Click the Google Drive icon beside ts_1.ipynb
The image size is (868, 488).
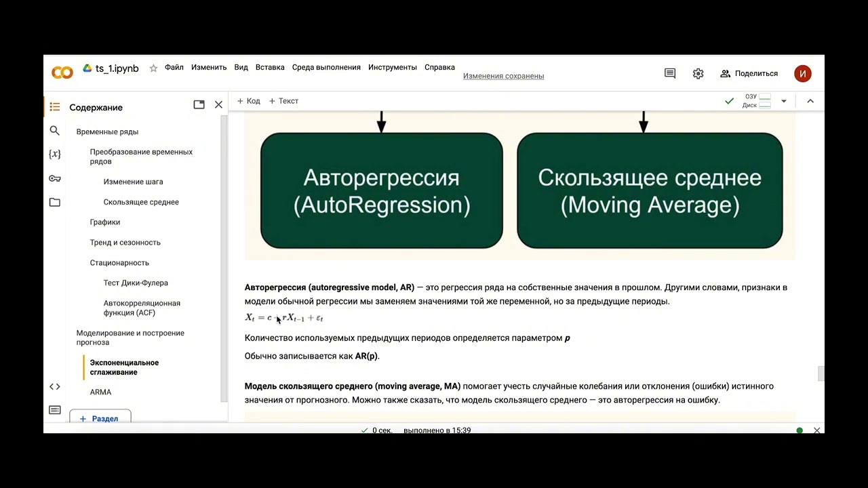pos(87,68)
